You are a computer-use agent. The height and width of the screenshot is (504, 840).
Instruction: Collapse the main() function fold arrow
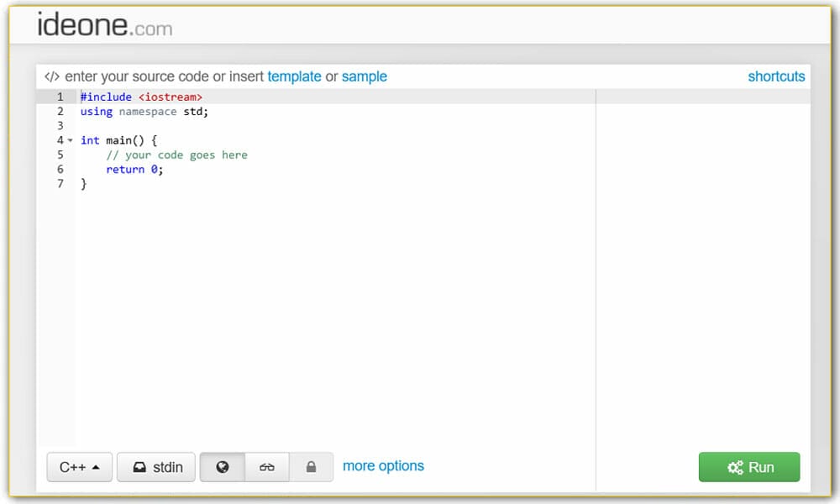(71, 140)
